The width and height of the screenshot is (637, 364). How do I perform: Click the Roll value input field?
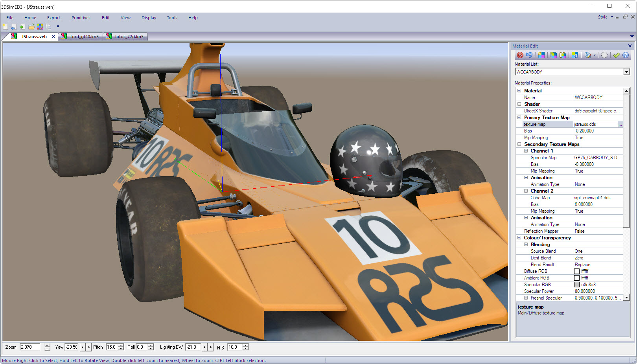[142, 347]
